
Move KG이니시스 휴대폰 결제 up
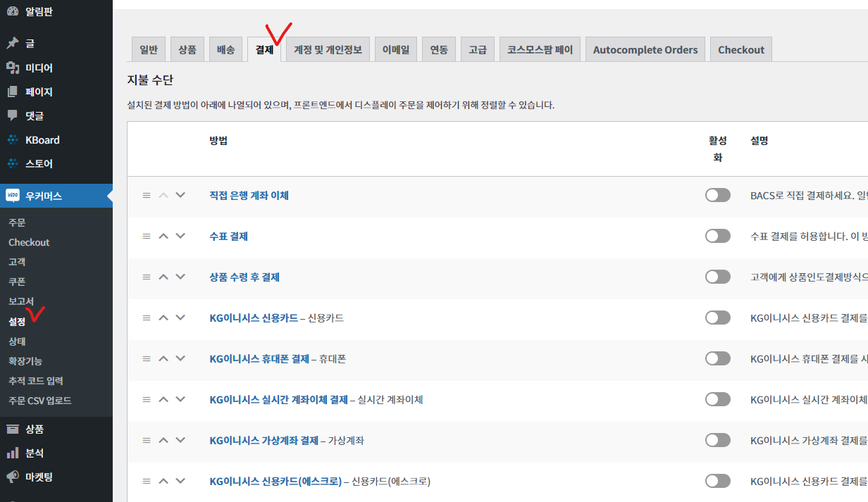click(163, 358)
